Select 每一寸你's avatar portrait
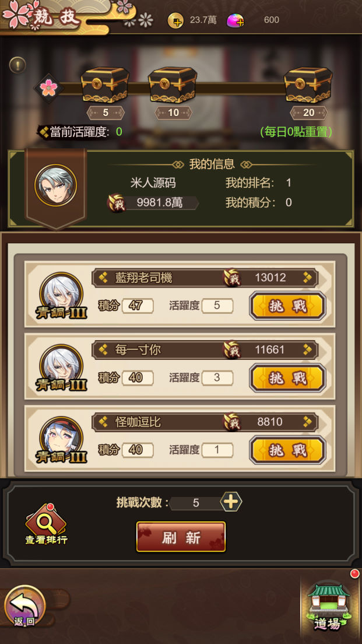This screenshot has height=644, width=362. [x=61, y=366]
